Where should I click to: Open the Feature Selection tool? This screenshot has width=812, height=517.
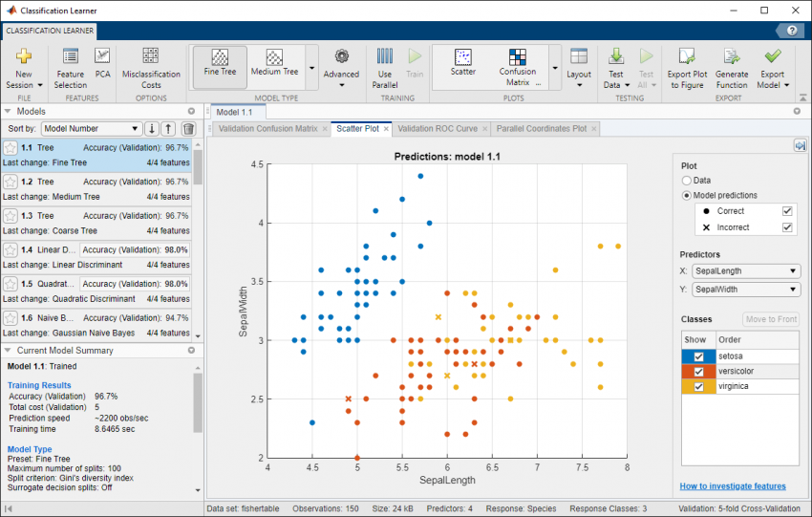pyautogui.click(x=70, y=59)
